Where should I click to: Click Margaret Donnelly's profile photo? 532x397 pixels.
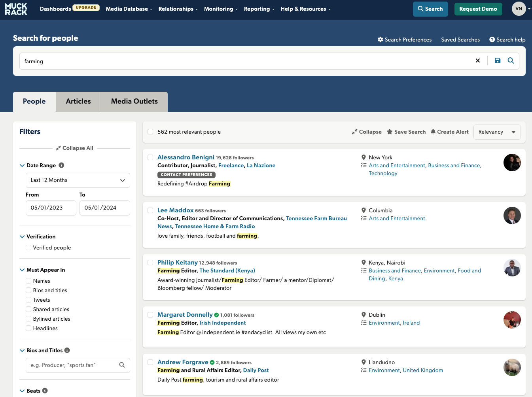click(x=512, y=320)
